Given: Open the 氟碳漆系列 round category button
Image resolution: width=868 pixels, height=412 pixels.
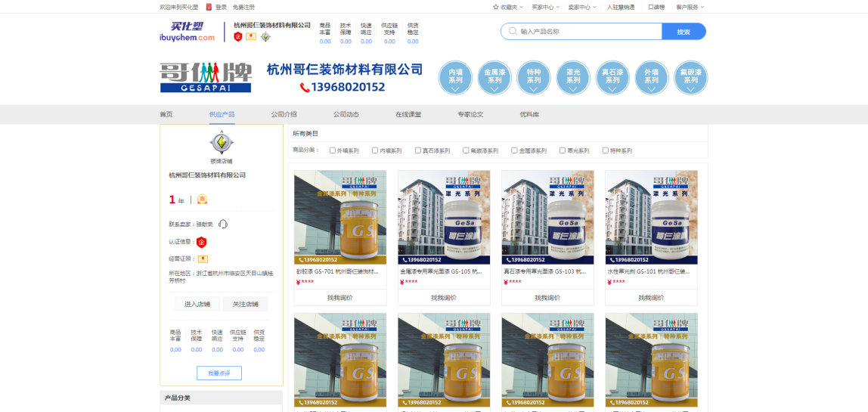Looking at the screenshot, I should coord(691,78).
